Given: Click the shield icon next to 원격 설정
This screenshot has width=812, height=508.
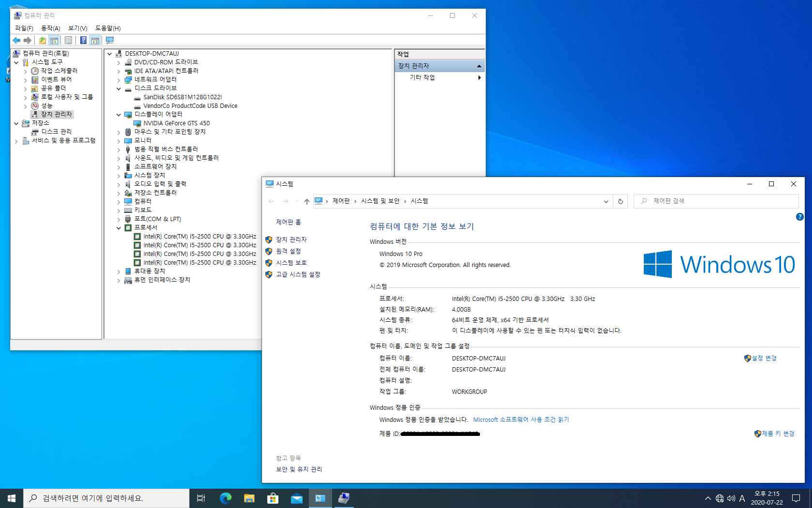Looking at the screenshot, I should tap(269, 251).
